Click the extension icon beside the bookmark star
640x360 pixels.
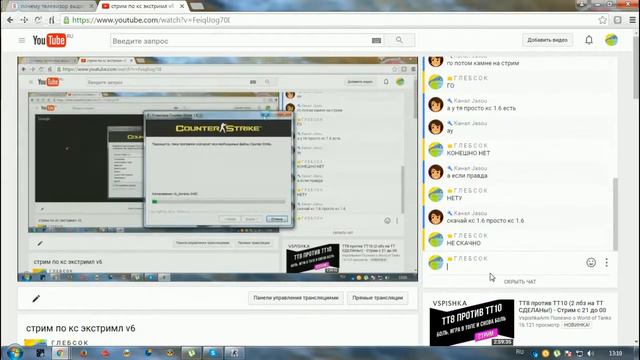pos(618,20)
